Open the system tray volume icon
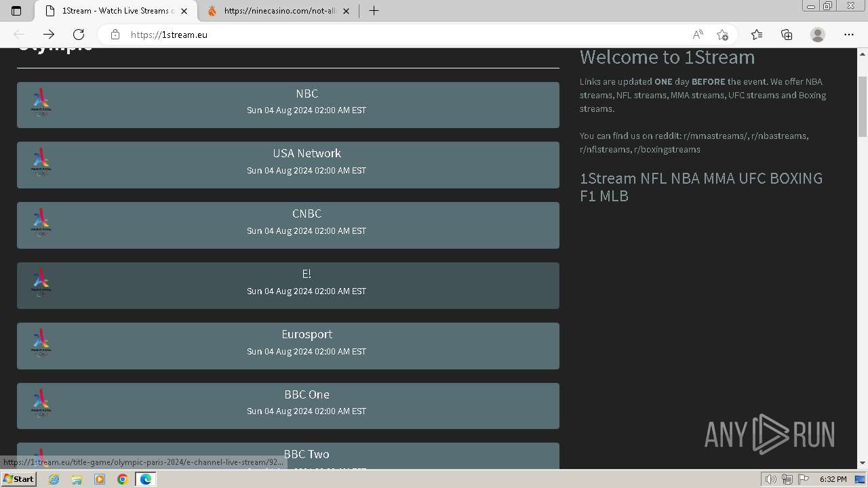This screenshot has width=868, height=488. 771,479
